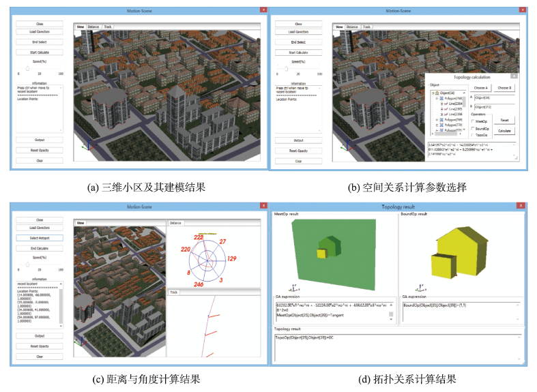537x392 pixels.
Task: Click the Select Hotspot button
Action: click(x=40, y=238)
